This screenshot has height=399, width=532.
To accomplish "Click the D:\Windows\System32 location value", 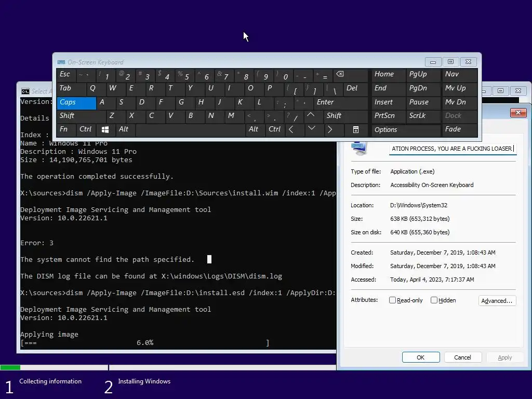I will (419, 205).
